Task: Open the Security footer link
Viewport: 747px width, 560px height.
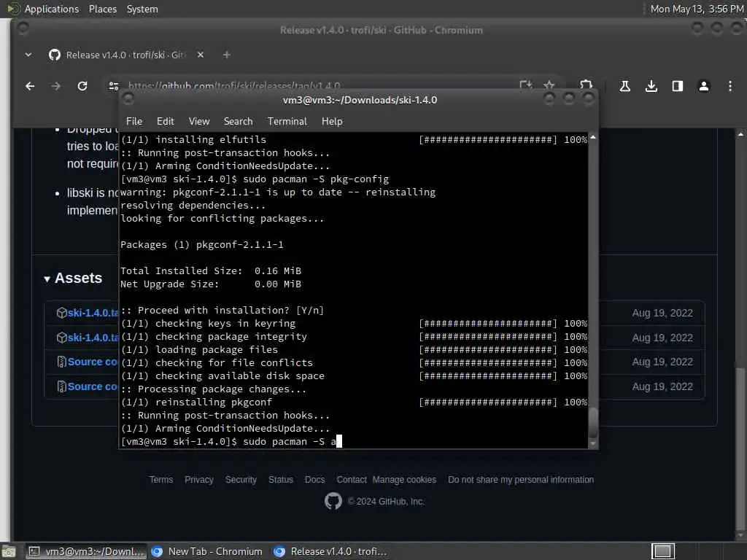Action: (x=241, y=480)
